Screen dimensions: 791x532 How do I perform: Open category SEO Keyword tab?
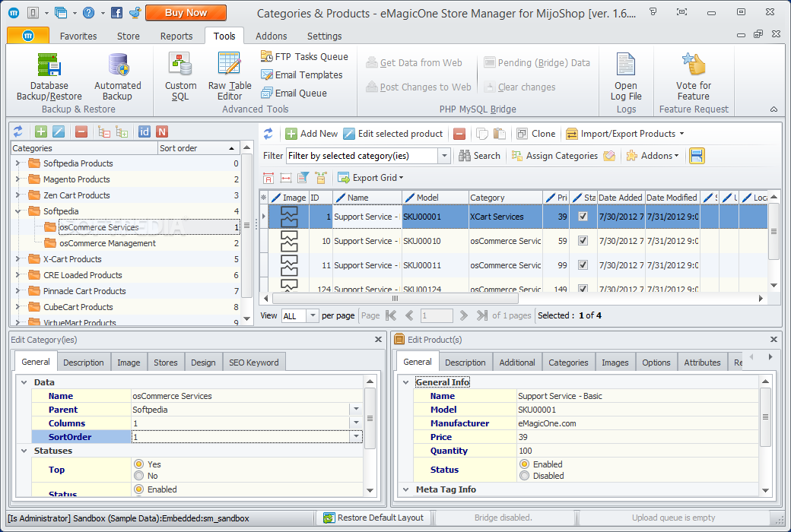[254, 362]
